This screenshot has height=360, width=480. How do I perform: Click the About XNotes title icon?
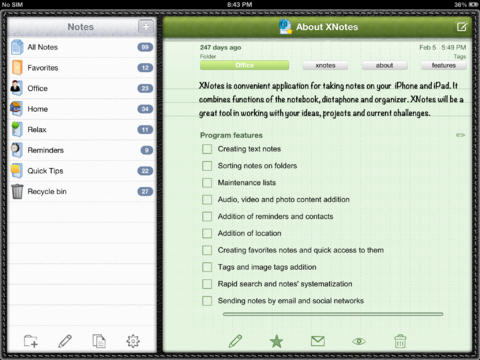click(285, 27)
